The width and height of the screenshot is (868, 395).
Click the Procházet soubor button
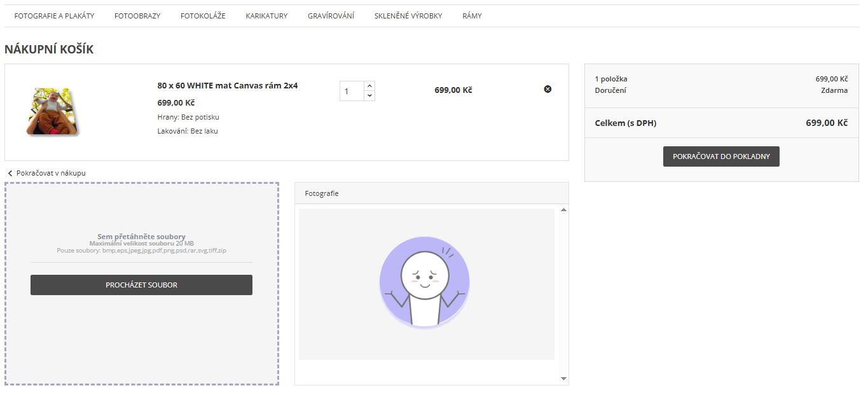141,285
